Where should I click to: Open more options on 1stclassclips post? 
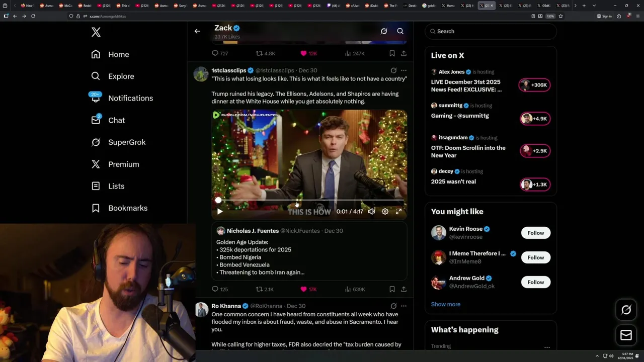(x=404, y=70)
